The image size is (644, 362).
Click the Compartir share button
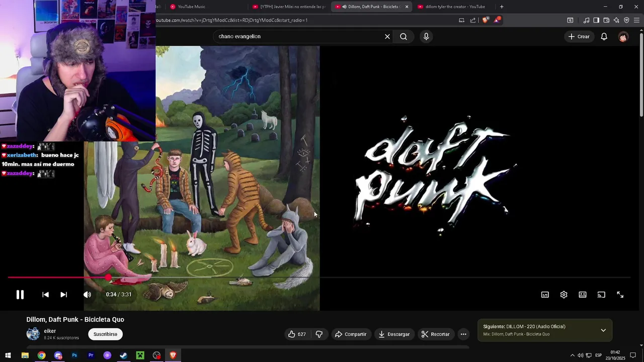click(351, 334)
